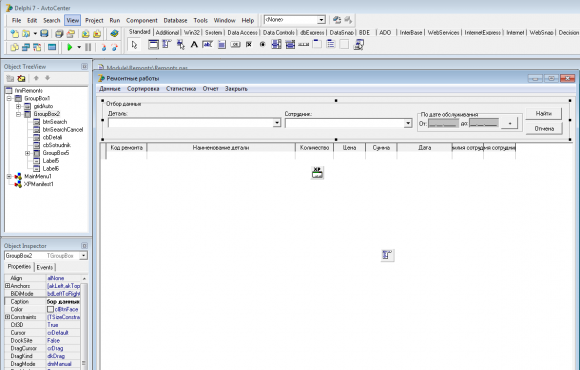Collapse the GroupBox2 tree node

pyautogui.click(x=18, y=114)
